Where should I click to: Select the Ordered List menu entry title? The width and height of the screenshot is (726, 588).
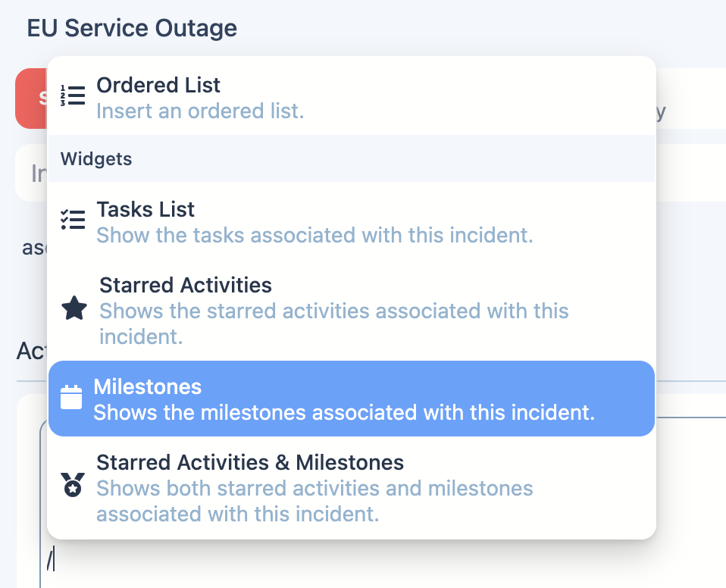click(x=158, y=85)
